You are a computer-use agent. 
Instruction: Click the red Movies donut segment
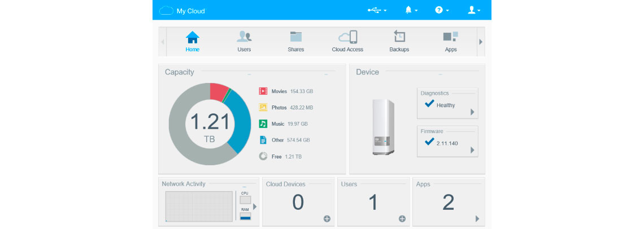click(x=218, y=91)
